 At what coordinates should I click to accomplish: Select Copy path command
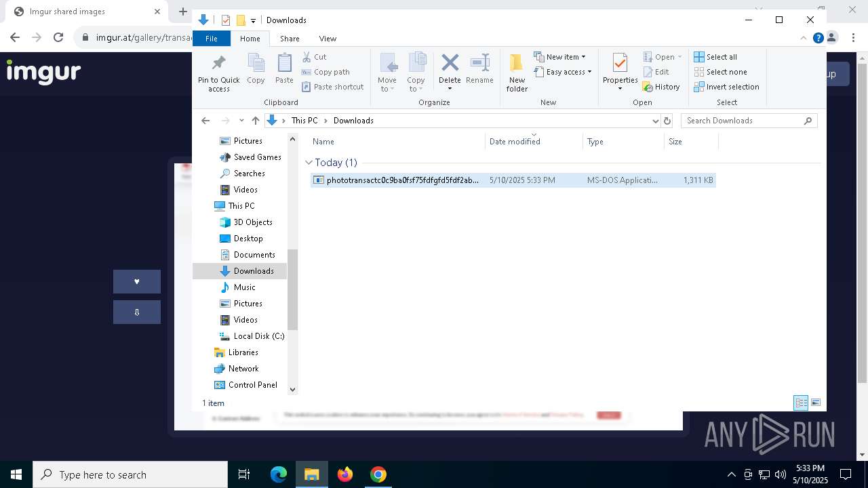coord(325,72)
